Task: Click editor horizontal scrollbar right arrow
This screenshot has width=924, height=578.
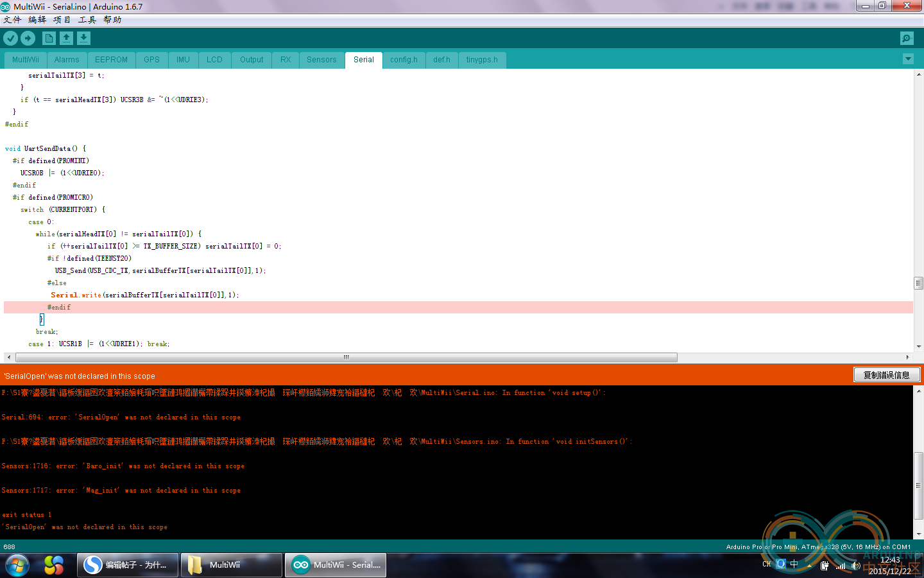Action: [907, 357]
